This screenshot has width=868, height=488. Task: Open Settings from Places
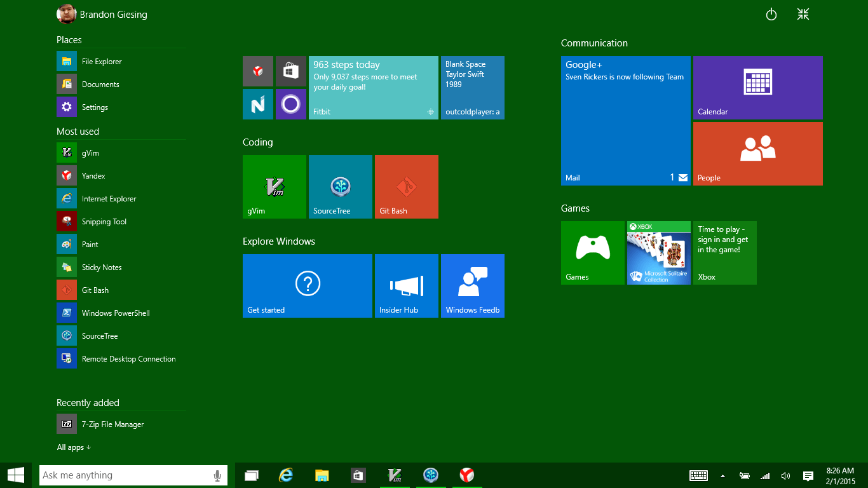coord(121,107)
